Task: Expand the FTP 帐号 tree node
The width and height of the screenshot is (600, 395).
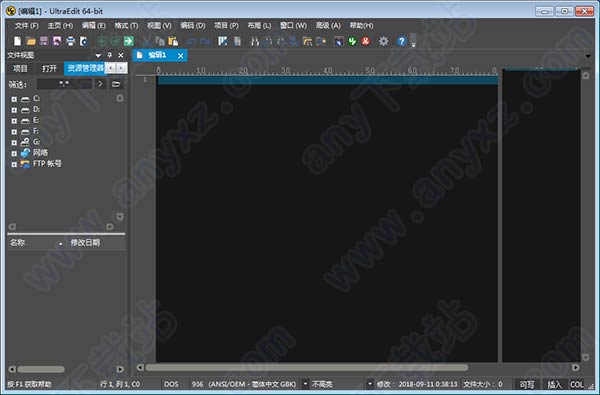Action: tap(14, 164)
